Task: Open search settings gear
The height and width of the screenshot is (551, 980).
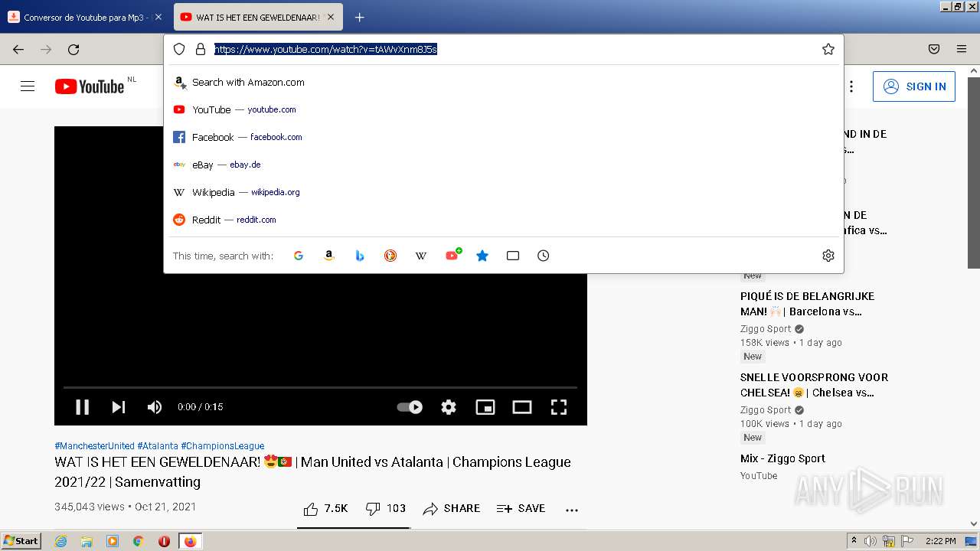Action: [x=828, y=256]
